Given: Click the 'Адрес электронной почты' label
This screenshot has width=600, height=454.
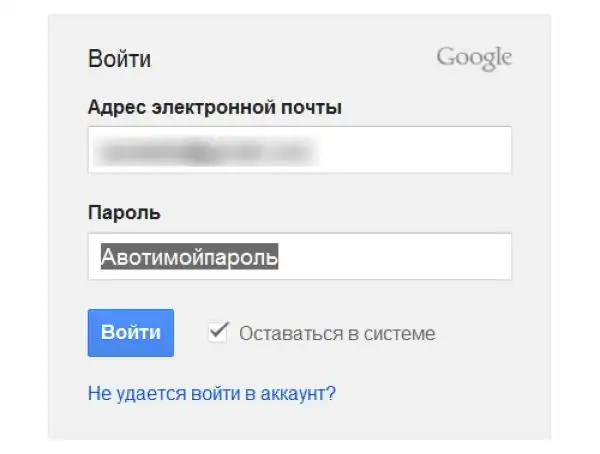Looking at the screenshot, I should pos(215,108).
